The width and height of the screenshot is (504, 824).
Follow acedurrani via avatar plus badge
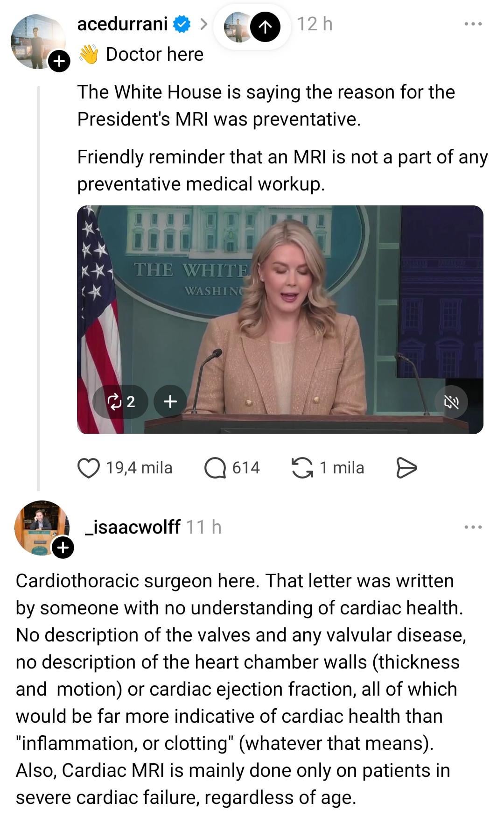point(59,61)
